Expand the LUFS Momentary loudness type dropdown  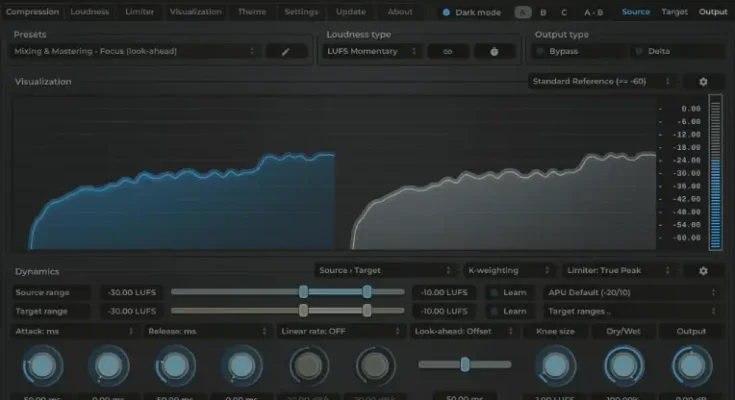tap(369, 51)
